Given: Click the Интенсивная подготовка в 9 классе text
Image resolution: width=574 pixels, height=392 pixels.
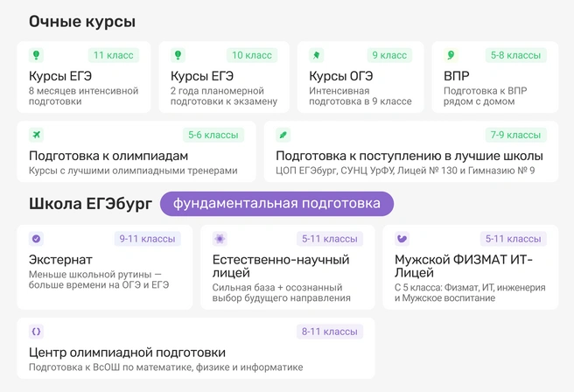Looking at the screenshot, I should [x=360, y=96].
